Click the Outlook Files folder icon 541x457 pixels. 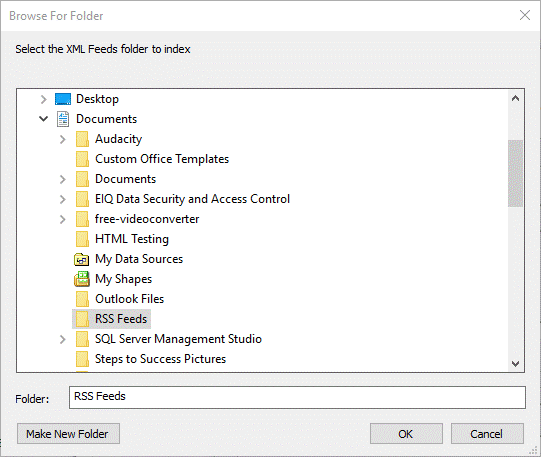click(82, 299)
